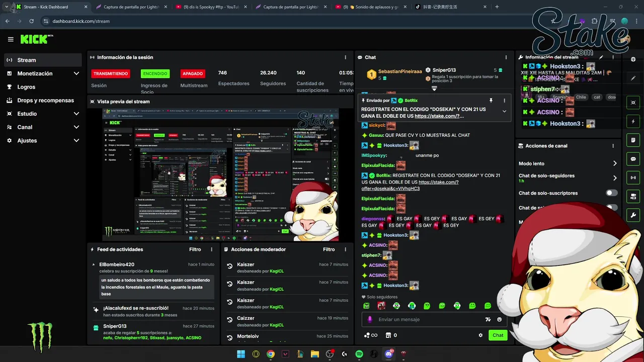
Task: Click the pin icon on pinned BotRix message
Action: tap(491, 101)
